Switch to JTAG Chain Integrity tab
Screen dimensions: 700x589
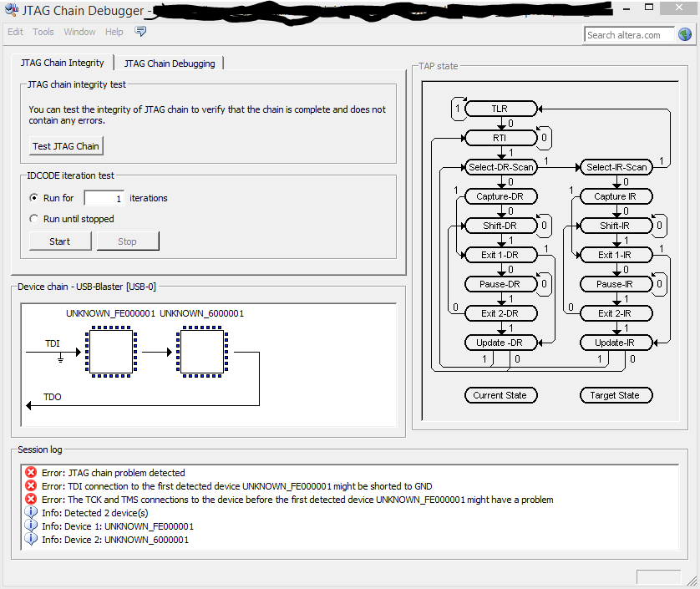[x=62, y=63]
